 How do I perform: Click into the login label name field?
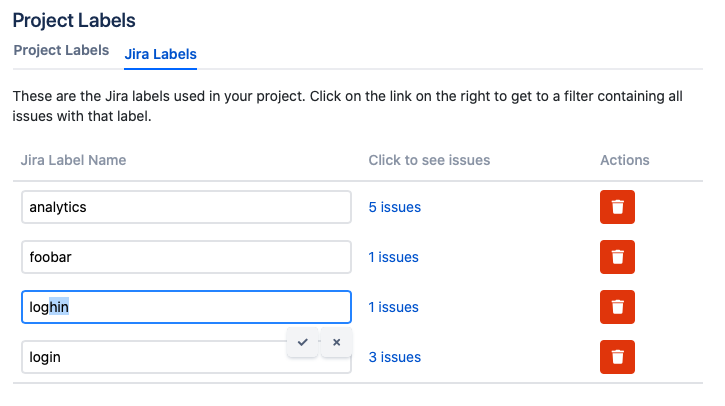point(150,358)
